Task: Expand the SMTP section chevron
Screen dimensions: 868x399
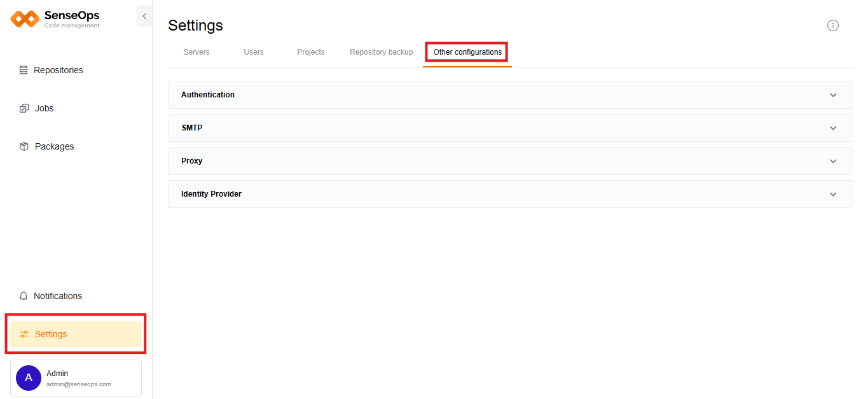Action: pos(834,128)
